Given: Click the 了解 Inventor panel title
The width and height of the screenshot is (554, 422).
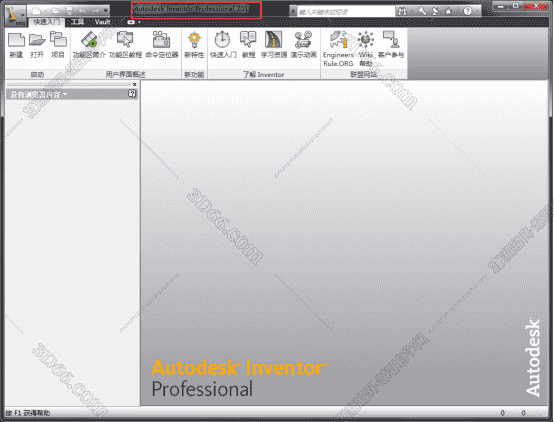Looking at the screenshot, I should click(x=264, y=75).
